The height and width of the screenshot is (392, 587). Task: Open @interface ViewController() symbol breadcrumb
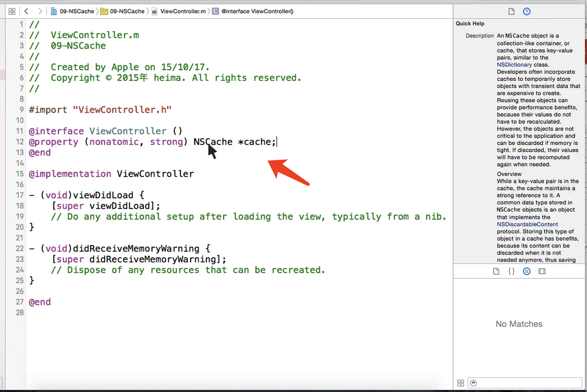click(257, 11)
